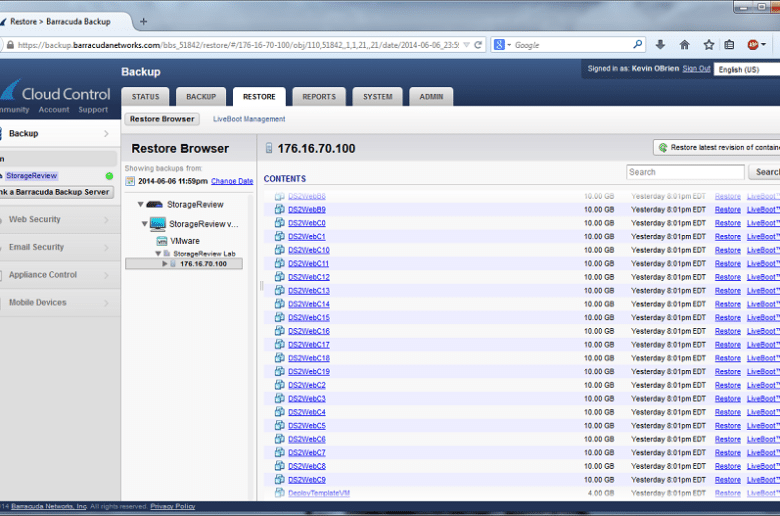The image size is (780, 516).
Task: Select the RESTORE tab
Action: (x=259, y=97)
